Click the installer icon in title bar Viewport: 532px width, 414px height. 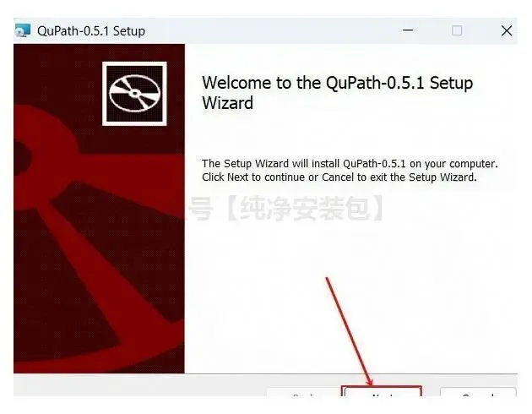click(23, 30)
